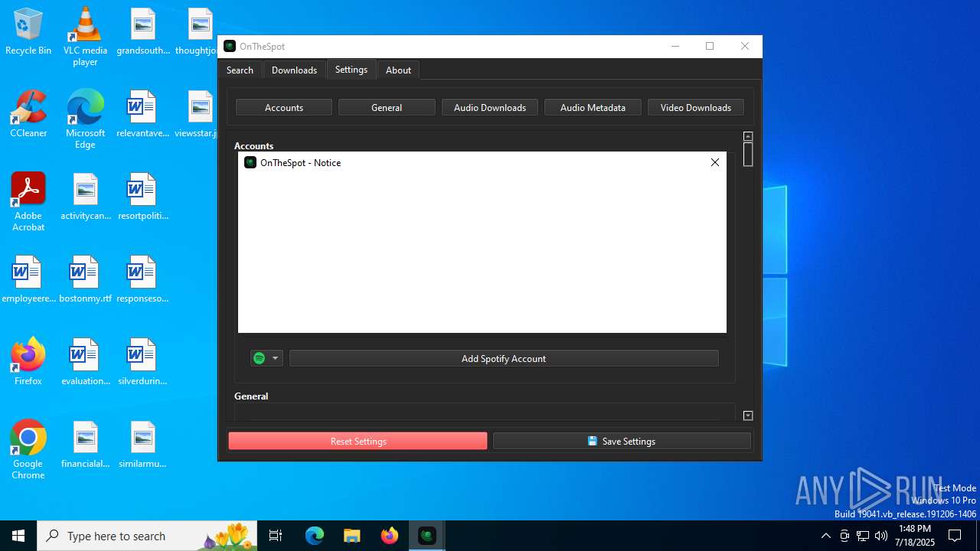Open the About tab

coord(398,70)
